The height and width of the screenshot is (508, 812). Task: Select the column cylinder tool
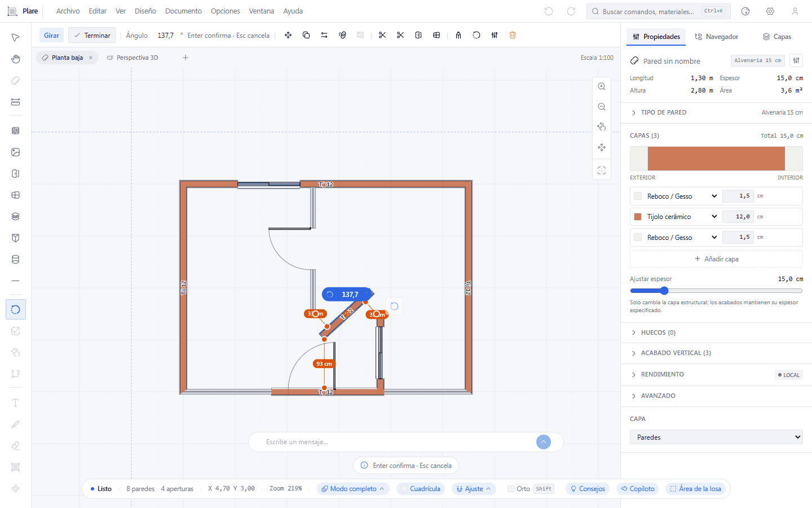tap(16, 259)
